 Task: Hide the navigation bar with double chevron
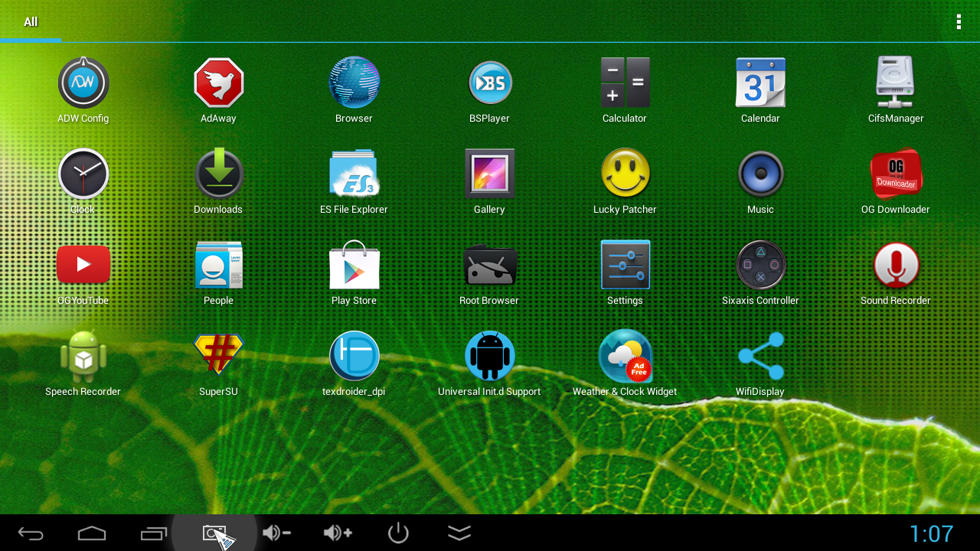[x=459, y=533]
